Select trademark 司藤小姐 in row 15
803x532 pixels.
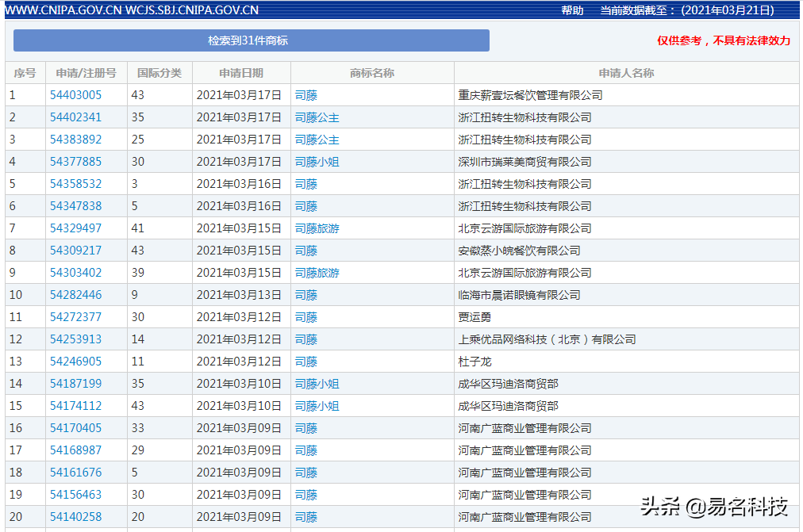pos(317,406)
